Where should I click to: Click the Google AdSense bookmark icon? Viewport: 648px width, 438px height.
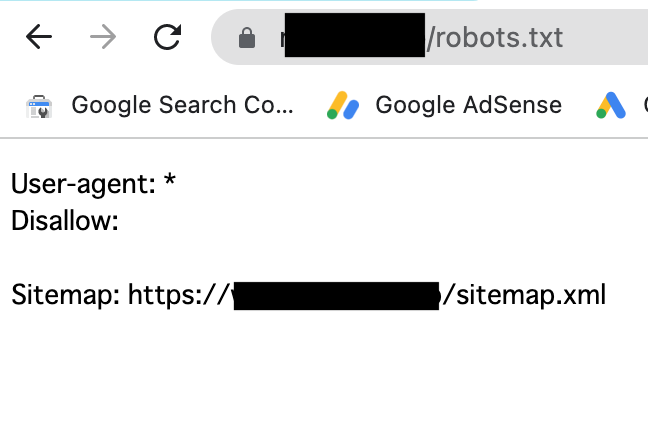(343, 105)
